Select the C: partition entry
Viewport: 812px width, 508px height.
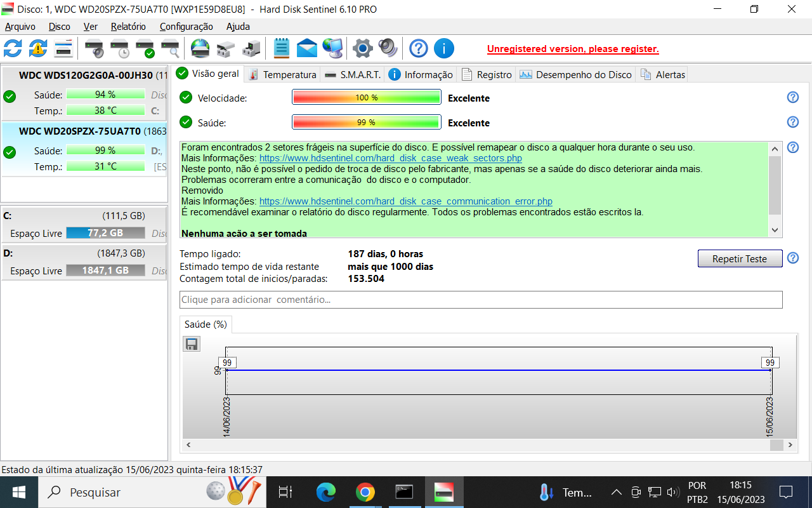point(84,224)
